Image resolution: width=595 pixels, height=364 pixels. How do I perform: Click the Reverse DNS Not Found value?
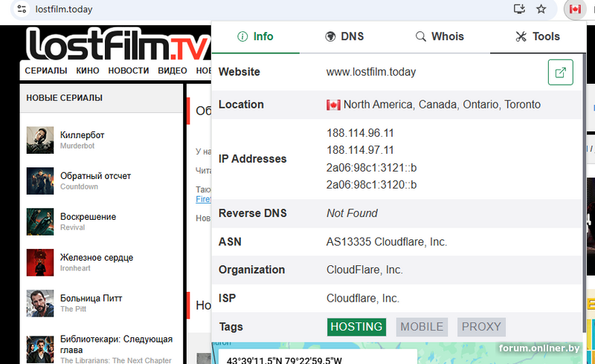pyautogui.click(x=352, y=213)
